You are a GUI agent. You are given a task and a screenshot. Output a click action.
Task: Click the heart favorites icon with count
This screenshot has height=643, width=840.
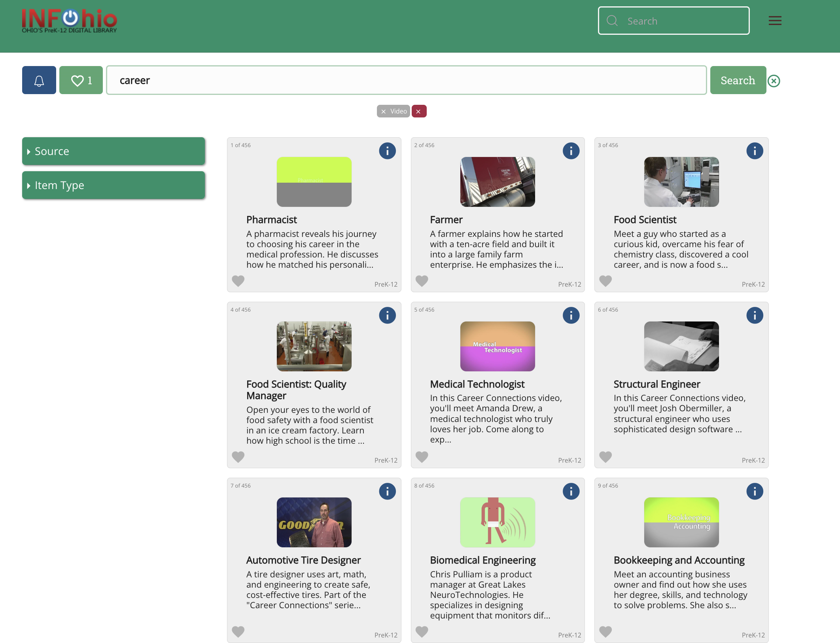[80, 80]
